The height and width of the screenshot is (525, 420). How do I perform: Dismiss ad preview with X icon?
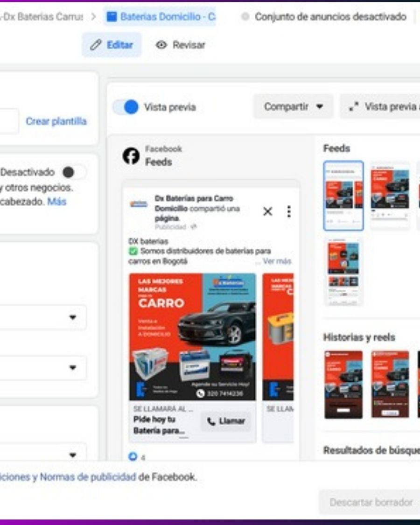coord(267,211)
